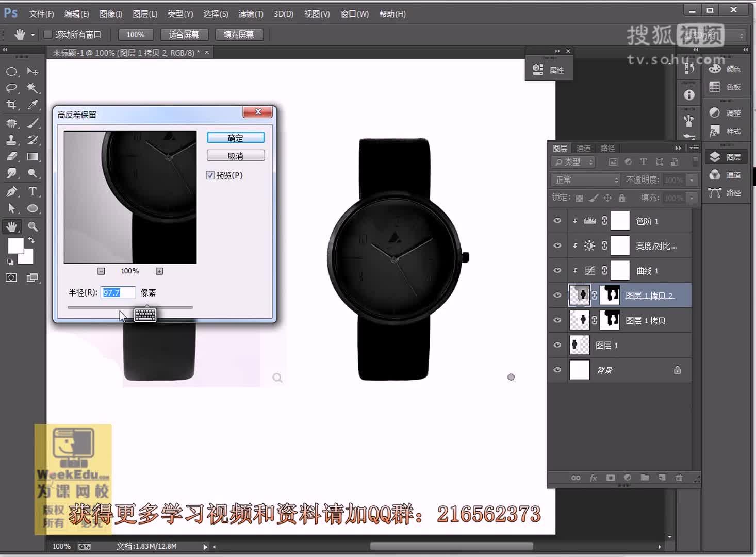The image size is (756, 557).
Task: Click the 适合屏幕 button in options bar
Action: click(185, 35)
